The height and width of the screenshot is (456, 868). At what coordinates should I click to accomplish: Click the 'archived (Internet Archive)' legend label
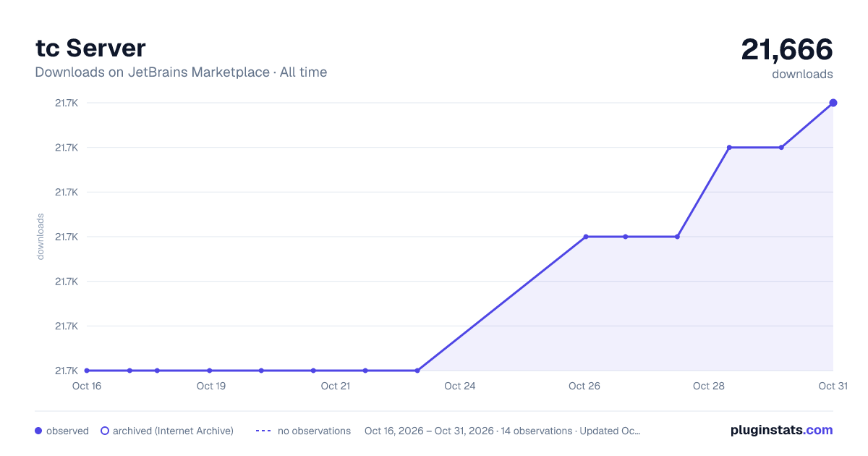tap(173, 431)
